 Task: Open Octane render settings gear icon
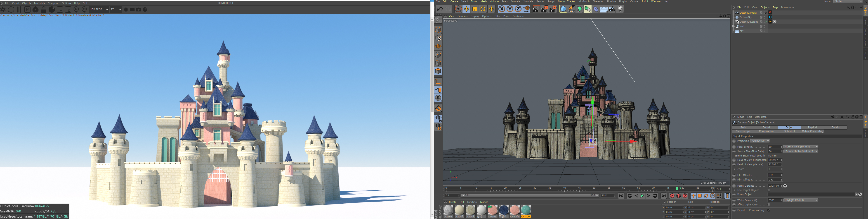[35, 10]
